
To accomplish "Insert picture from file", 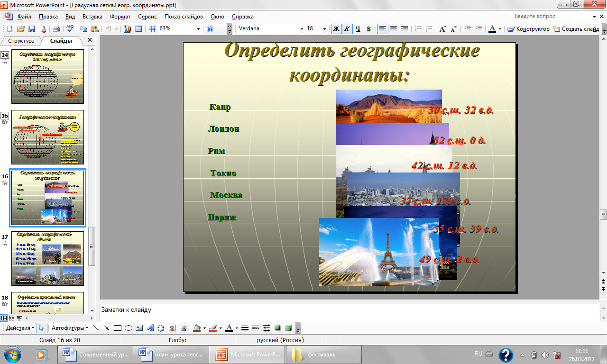I will (x=183, y=328).
